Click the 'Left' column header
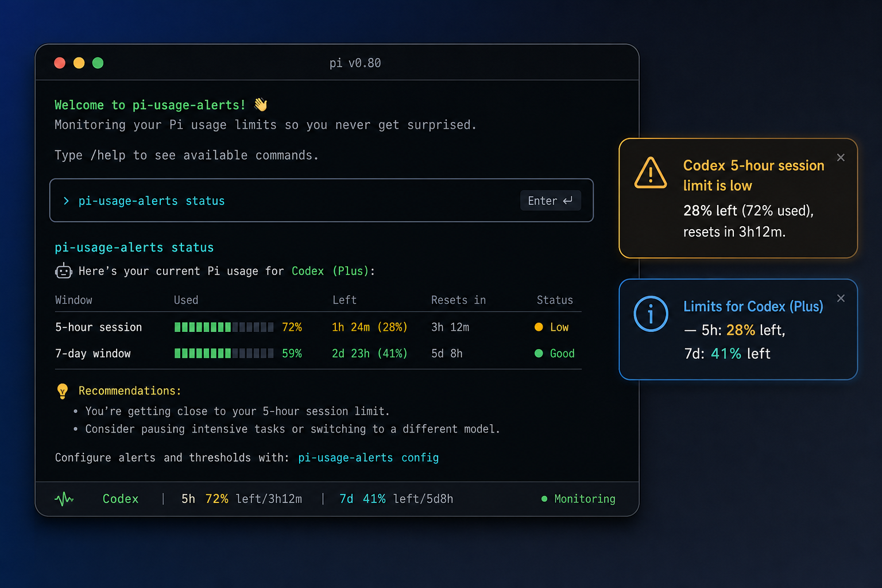Image resolution: width=882 pixels, height=588 pixels. click(x=345, y=300)
